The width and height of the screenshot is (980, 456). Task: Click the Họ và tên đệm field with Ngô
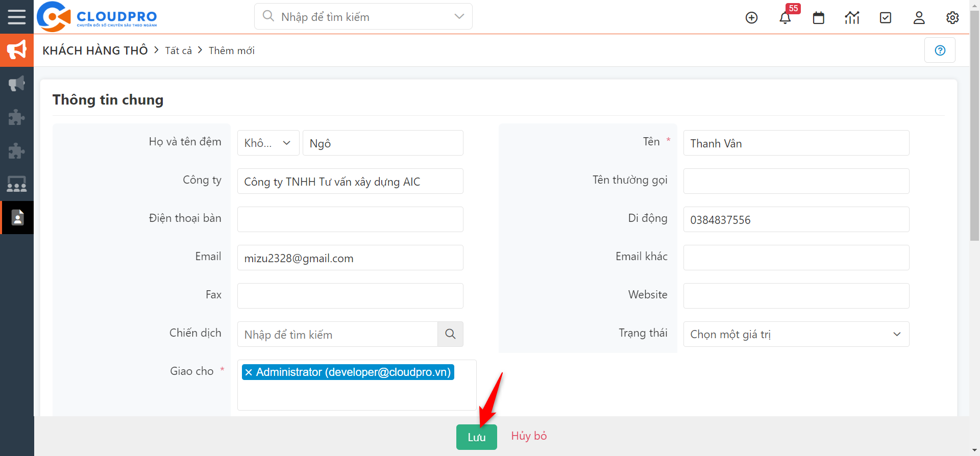click(x=383, y=143)
